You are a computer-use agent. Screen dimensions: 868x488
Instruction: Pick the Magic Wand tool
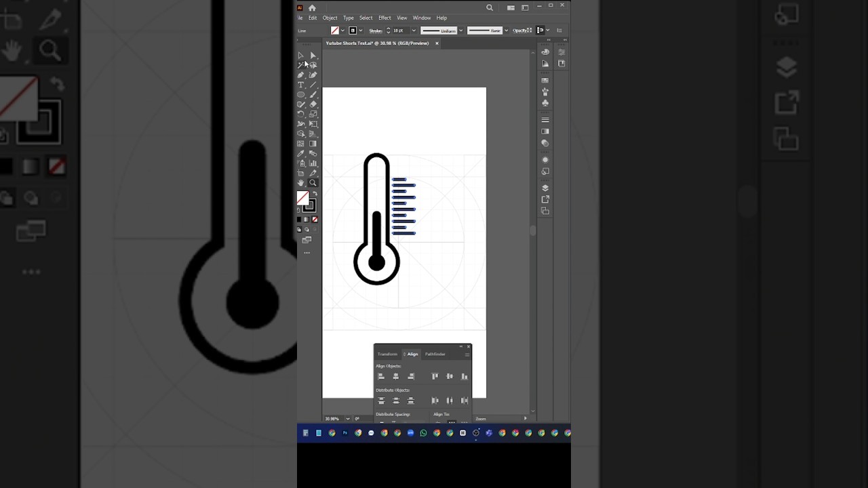pyautogui.click(x=301, y=65)
